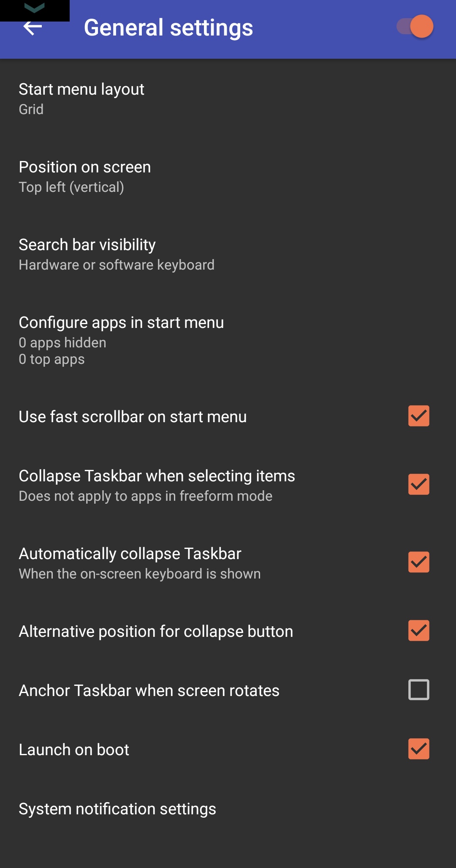
Task: Open Start menu layout setting
Action: 228,98
